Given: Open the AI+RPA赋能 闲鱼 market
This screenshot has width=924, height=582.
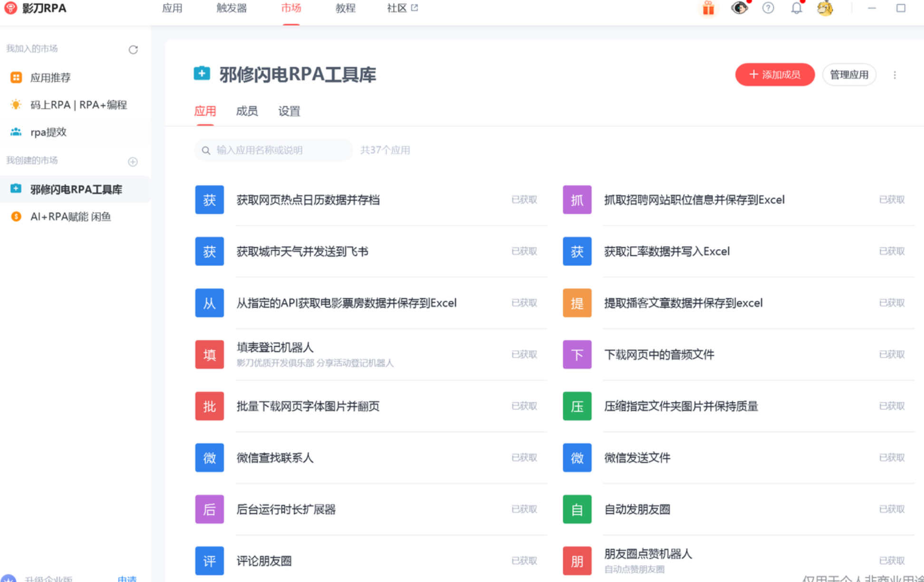Looking at the screenshot, I should (x=70, y=217).
